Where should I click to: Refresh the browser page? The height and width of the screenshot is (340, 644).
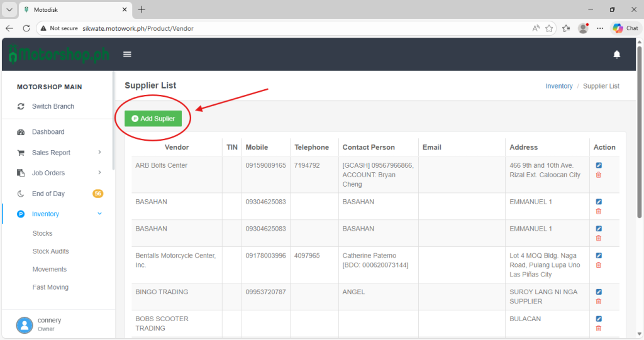click(x=26, y=28)
